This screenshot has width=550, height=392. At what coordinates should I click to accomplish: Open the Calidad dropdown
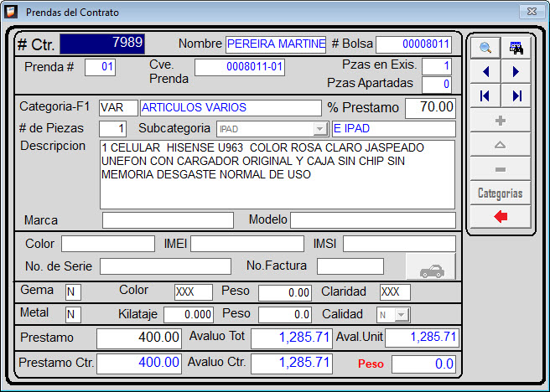[x=401, y=315]
